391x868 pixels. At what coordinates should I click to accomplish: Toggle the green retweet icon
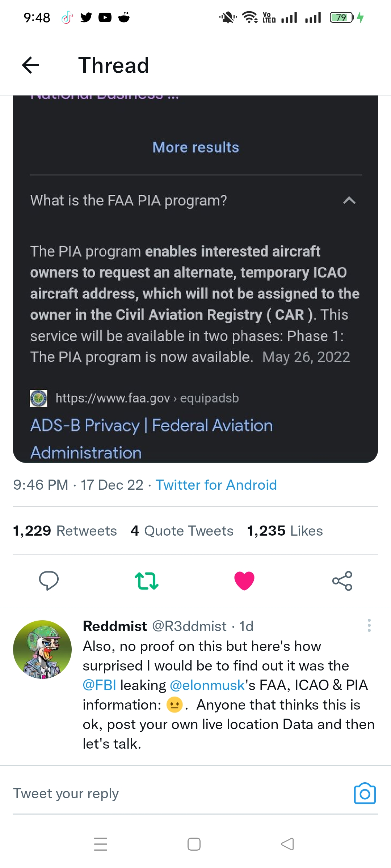point(147,581)
